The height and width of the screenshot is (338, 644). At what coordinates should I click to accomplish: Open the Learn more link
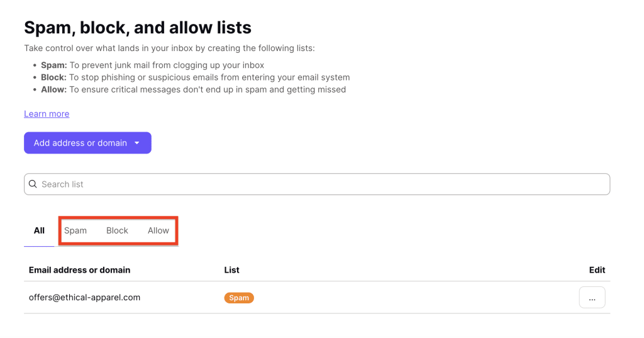(x=47, y=114)
